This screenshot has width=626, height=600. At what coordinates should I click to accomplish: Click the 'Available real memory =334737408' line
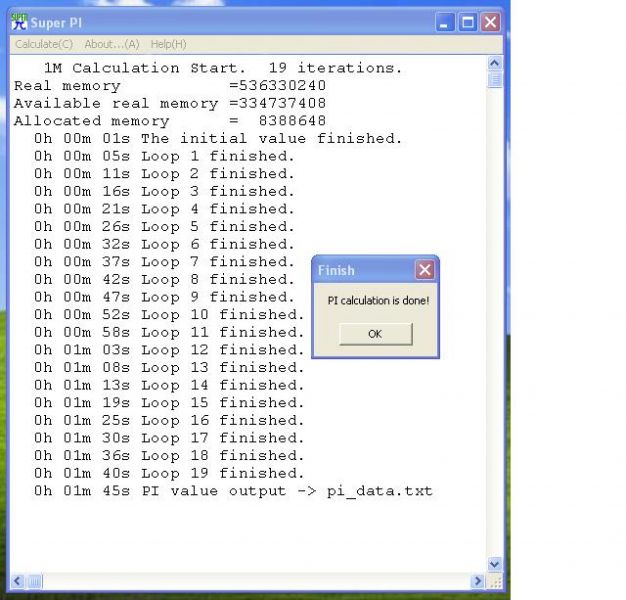170,103
